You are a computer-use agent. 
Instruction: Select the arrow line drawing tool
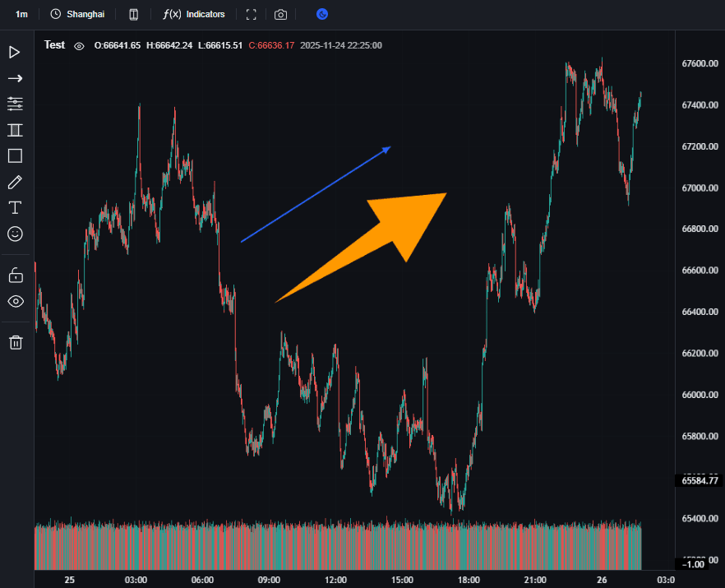click(15, 78)
